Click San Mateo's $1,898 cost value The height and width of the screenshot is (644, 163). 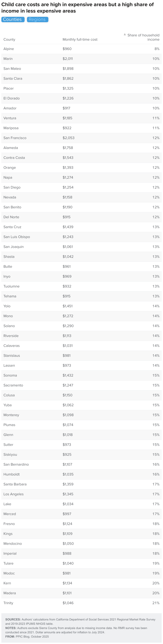(68, 68)
